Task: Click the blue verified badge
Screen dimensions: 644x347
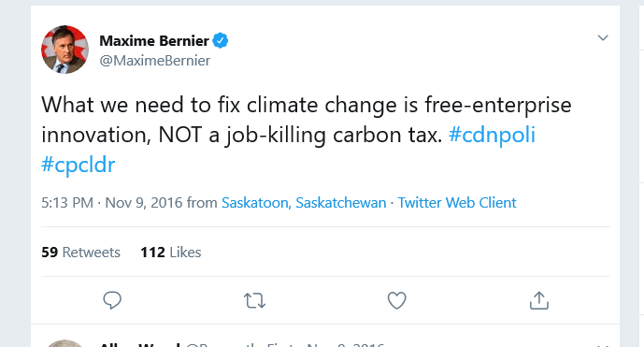Action: 221,41
